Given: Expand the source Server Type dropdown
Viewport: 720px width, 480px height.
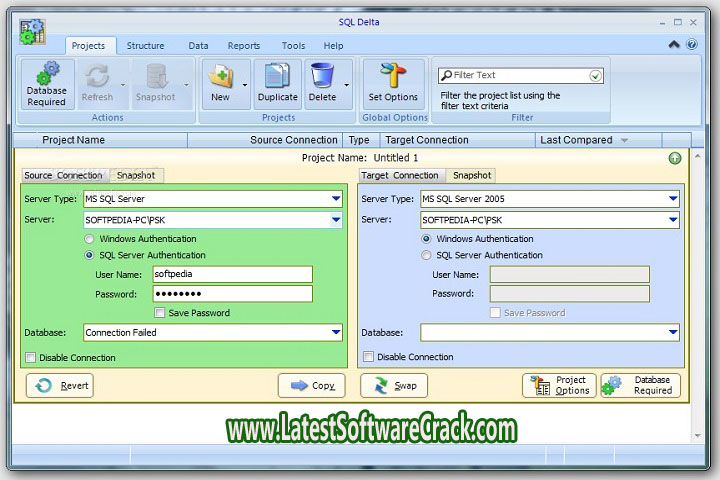Looking at the screenshot, I should (336, 199).
